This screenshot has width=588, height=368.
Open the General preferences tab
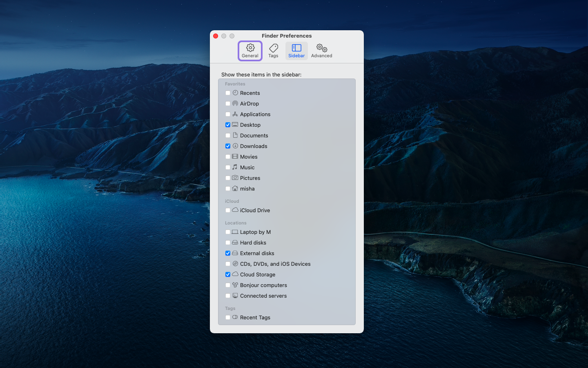250,51
